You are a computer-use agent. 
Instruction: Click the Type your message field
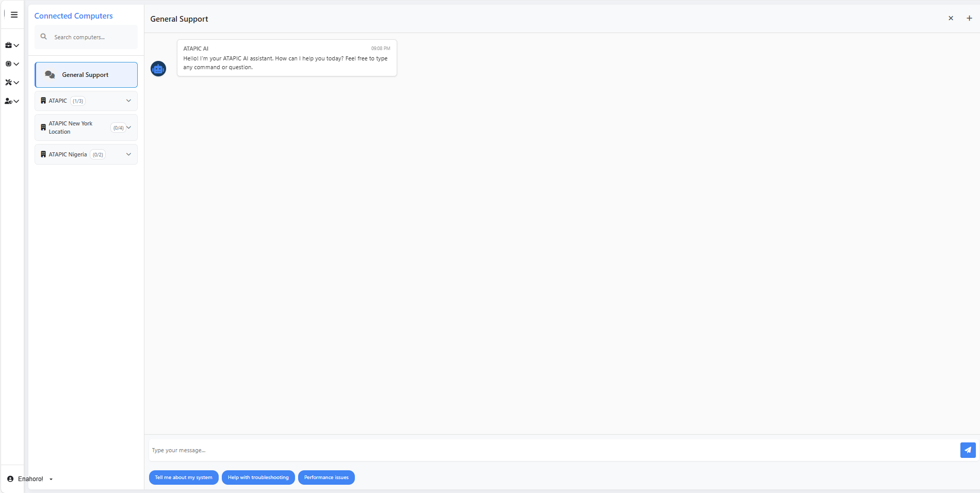[554, 450]
